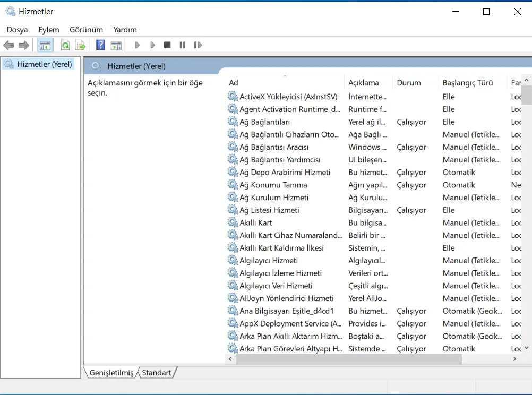Screen dimensions: 532x395
Task: Click gear icon of ActiveX Yükleyicisi service
Action: pos(233,97)
